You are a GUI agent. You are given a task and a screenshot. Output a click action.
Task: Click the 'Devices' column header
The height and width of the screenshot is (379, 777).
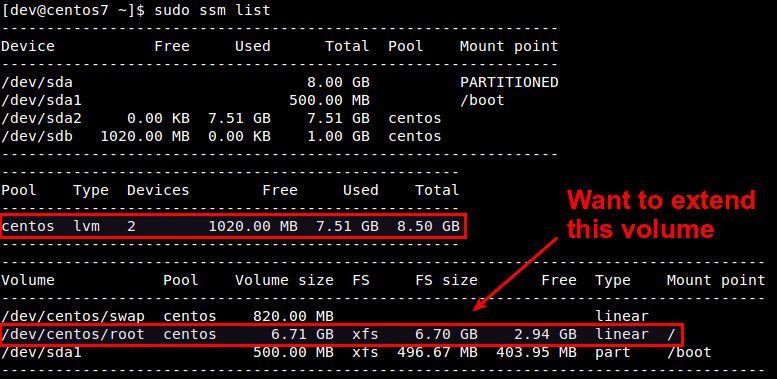(158, 190)
